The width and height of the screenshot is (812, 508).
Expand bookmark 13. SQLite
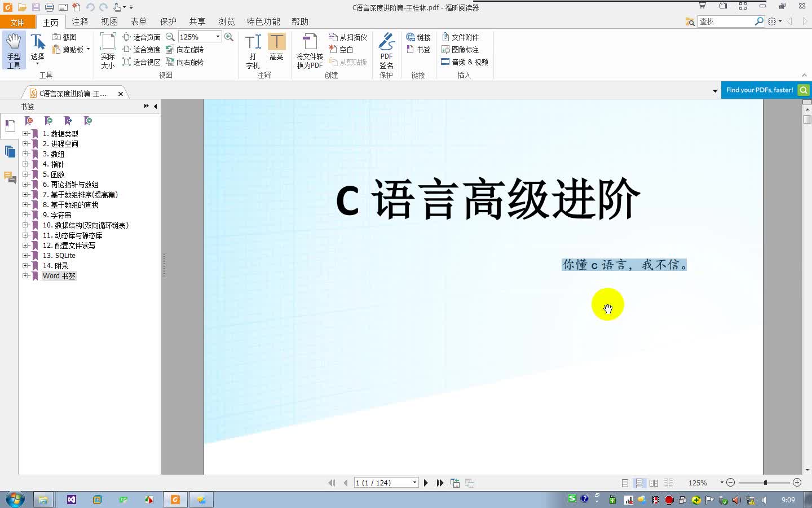(x=25, y=256)
